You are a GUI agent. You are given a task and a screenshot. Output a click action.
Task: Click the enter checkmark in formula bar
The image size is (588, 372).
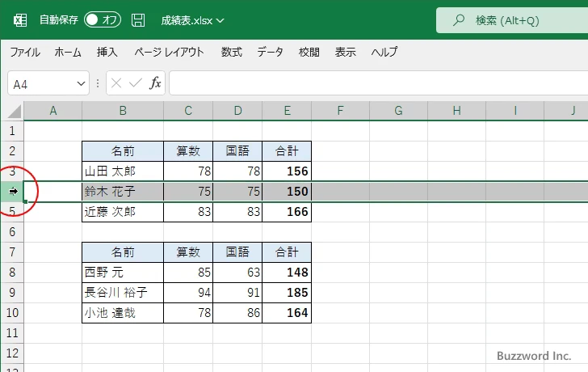[136, 82]
